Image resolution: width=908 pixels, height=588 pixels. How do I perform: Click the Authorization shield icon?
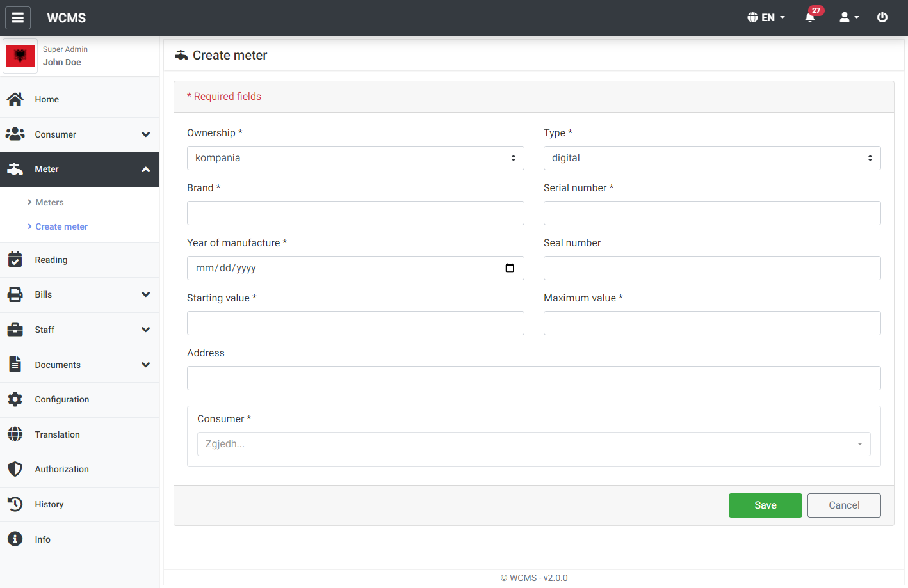tap(15, 469)
